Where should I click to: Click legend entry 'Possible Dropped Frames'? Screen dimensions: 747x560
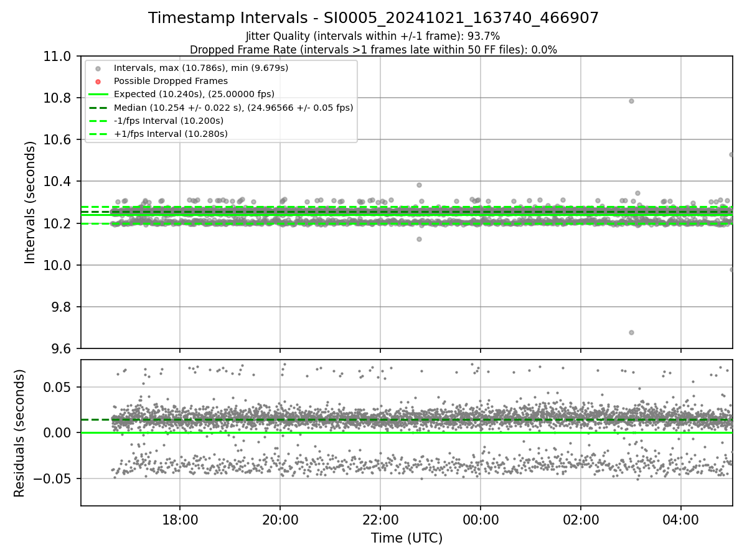[x=171, y=81]
